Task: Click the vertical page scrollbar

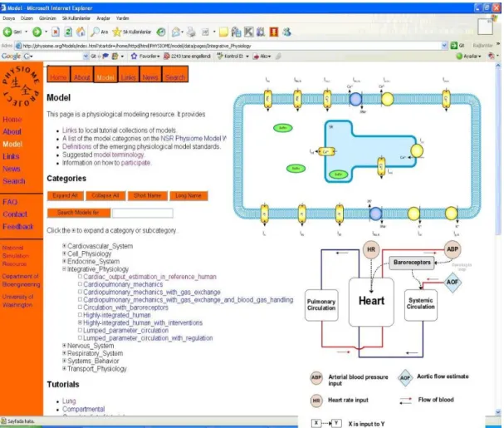Action: [x=498, y=239]
